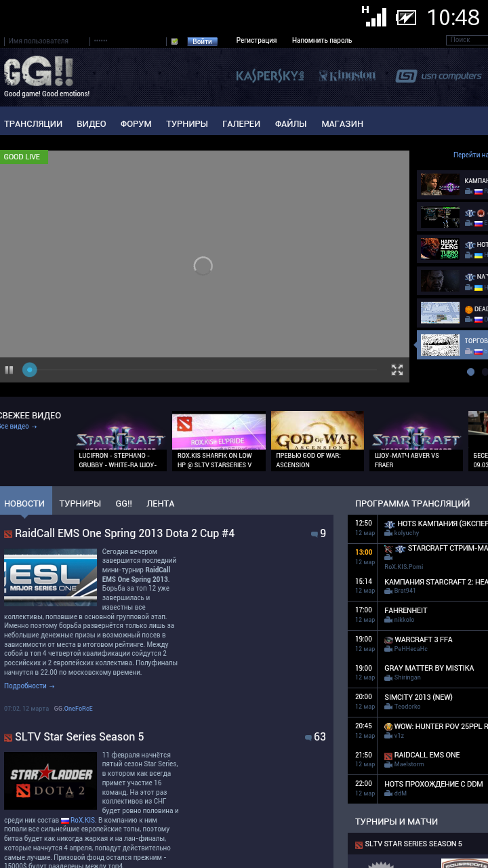Click Dota icon beside SLTV Star Series Season 5 tournament

tap(359, 845)
